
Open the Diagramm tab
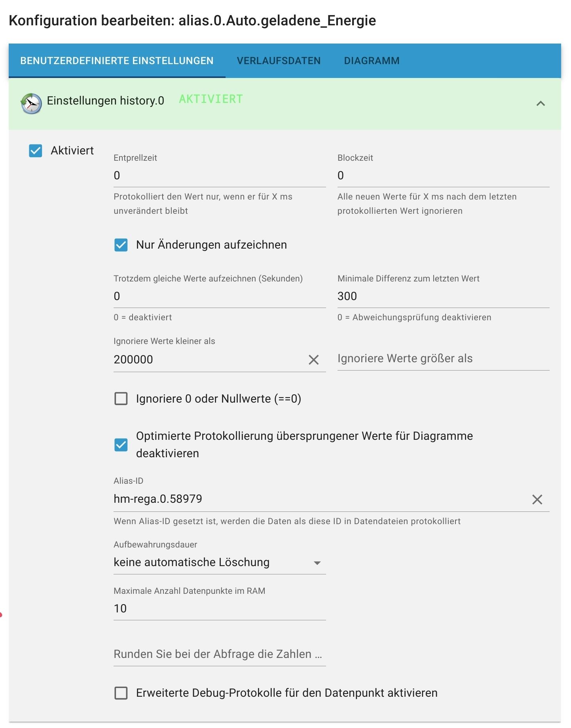coord(372,61)
